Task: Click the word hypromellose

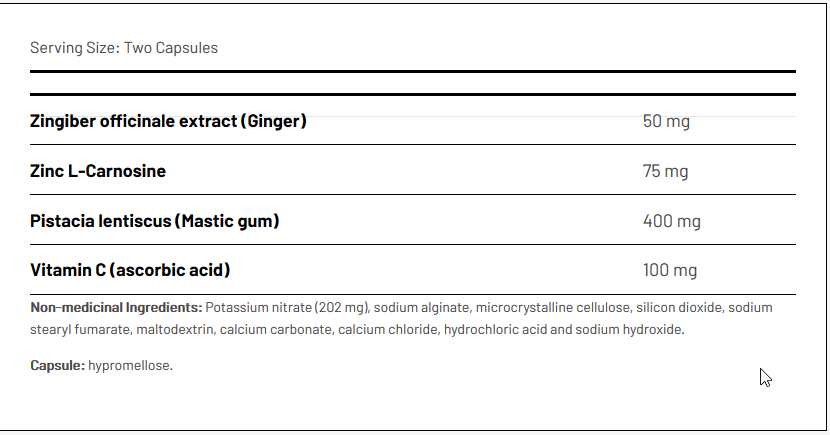Action: click(130, 366)
